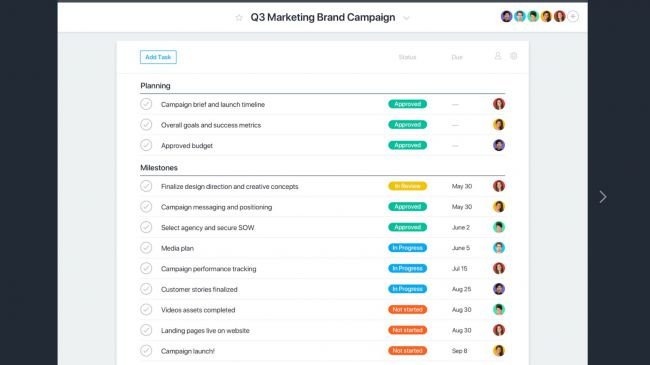Edit May 30 due date of Finalize design
The height and width of the screenshot is (365, 650).
tap(462, 186)
